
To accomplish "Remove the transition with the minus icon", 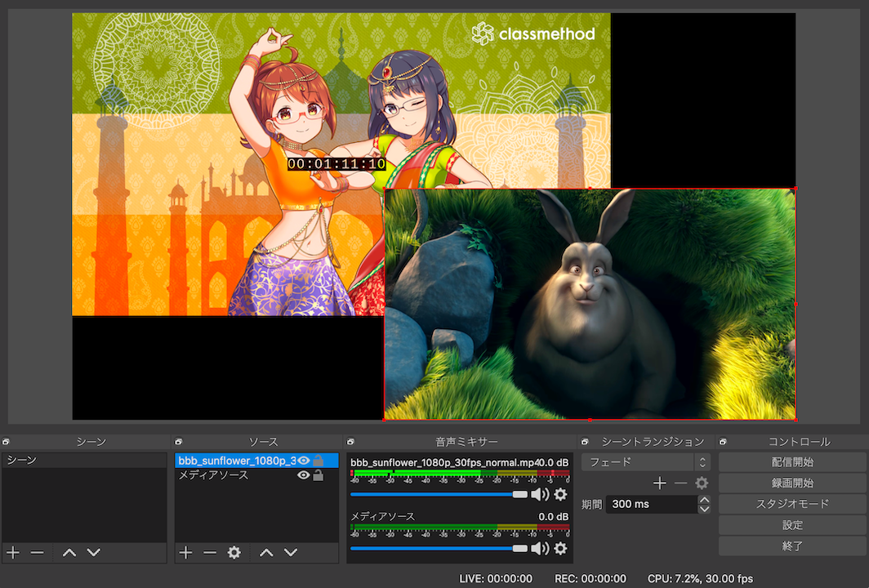I will click(x=680, y=483).
